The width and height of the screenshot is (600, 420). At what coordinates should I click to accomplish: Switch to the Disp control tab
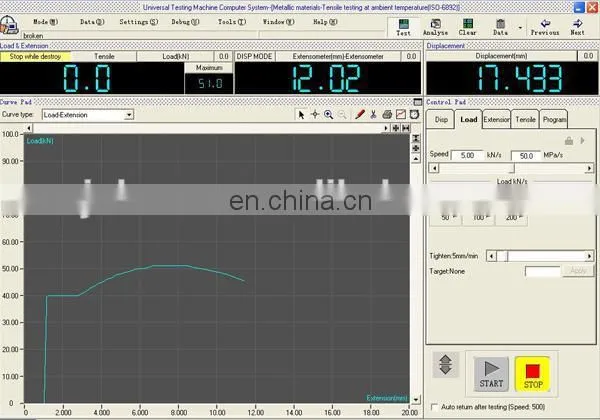[441, 120]
